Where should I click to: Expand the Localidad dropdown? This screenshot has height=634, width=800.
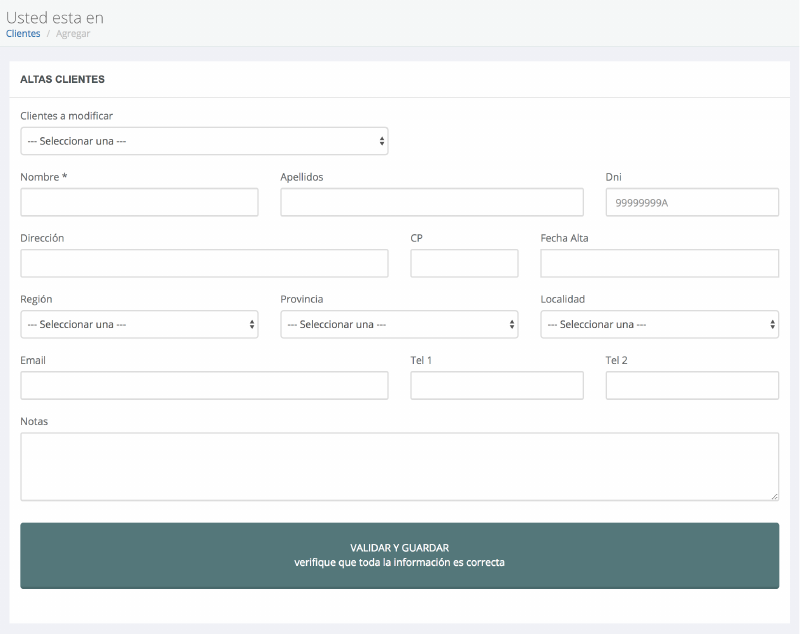coord(659,324)
